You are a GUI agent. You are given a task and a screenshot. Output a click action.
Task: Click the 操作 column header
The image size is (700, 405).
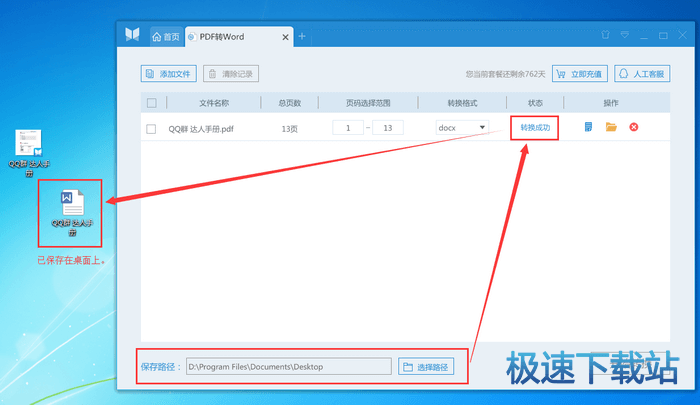coord(611,103)
